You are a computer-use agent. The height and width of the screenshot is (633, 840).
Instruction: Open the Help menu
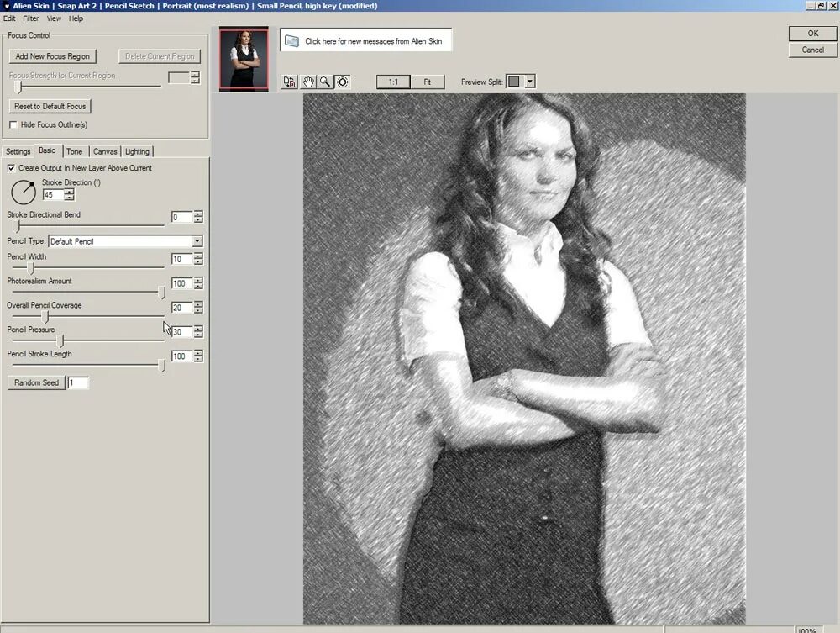click(76, 18)
